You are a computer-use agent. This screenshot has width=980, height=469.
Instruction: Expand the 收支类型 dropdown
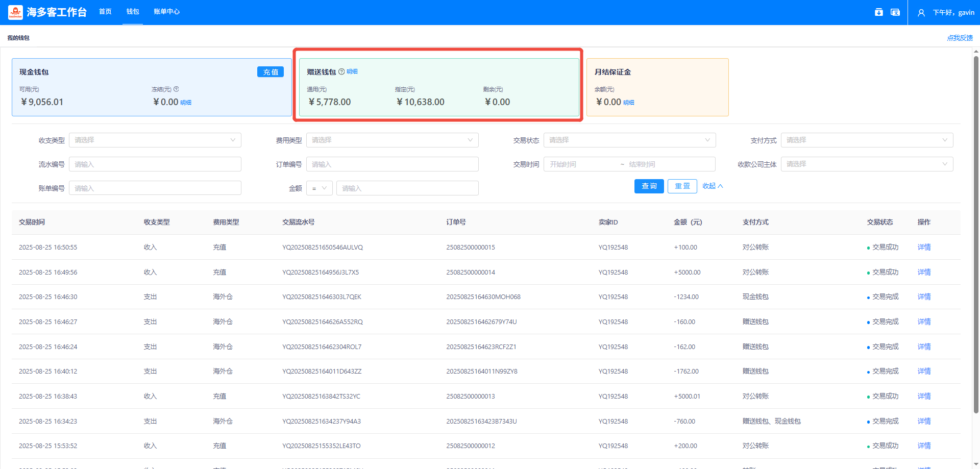click(155, 140)
